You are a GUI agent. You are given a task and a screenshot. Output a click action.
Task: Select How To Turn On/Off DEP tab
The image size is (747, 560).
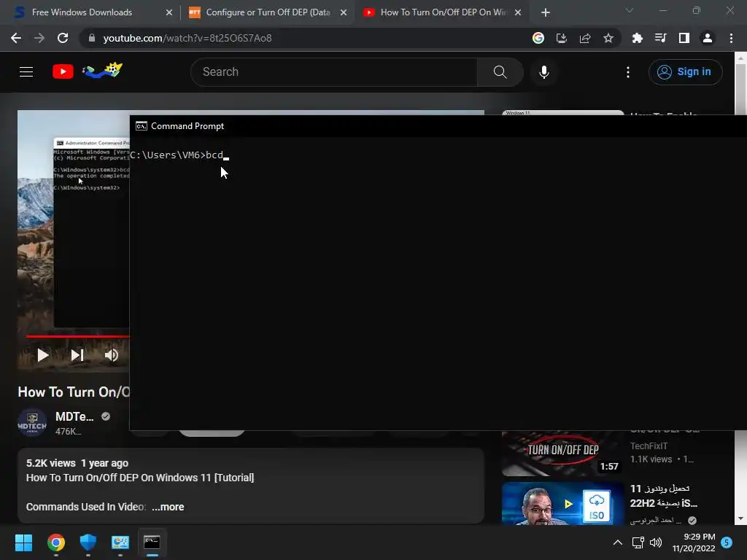[443, 12]
